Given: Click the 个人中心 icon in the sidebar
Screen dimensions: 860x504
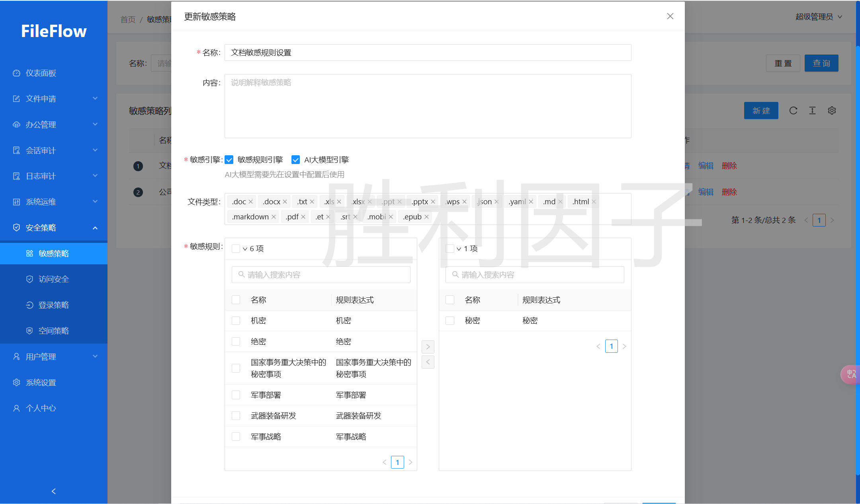Looking at the screenshot, I should click(x=16, y=408).
